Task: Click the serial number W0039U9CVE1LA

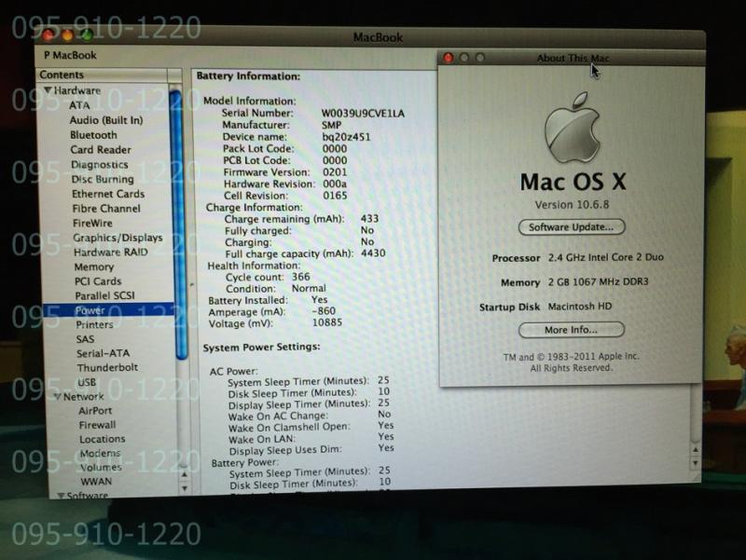Action: pos(363,114)
